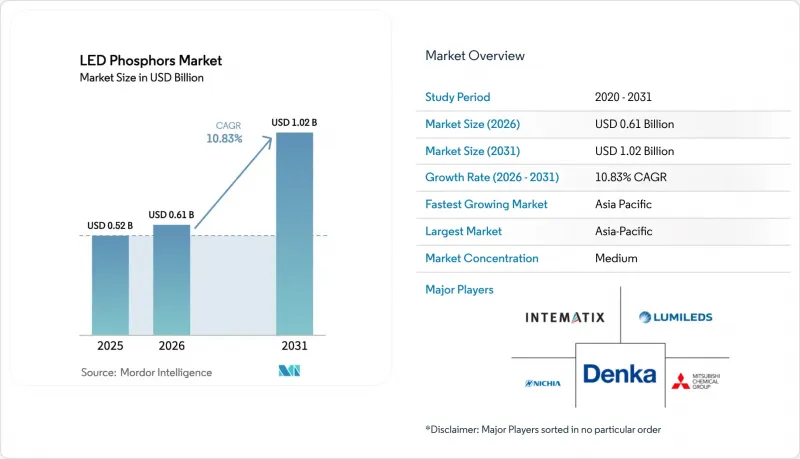The height and width of the screenshot is (459, 800).
Task: Click the Intematix logo
Action: (x=565, y=318)
